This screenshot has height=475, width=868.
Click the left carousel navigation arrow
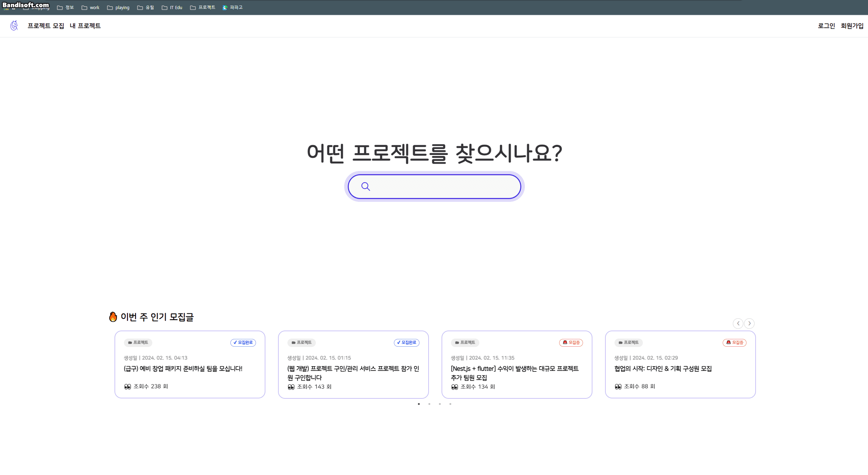click(x=738, y=323)
